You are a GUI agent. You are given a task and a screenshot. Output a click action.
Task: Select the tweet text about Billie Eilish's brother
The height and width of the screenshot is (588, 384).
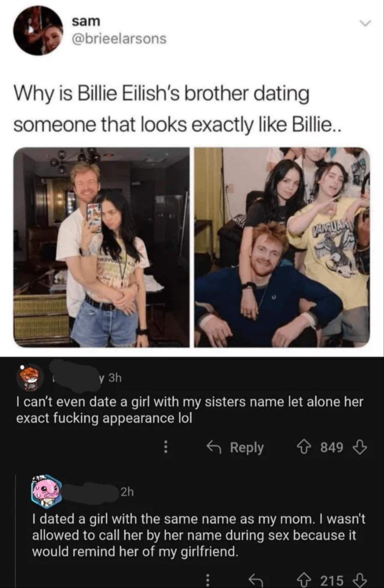point(162,109)
